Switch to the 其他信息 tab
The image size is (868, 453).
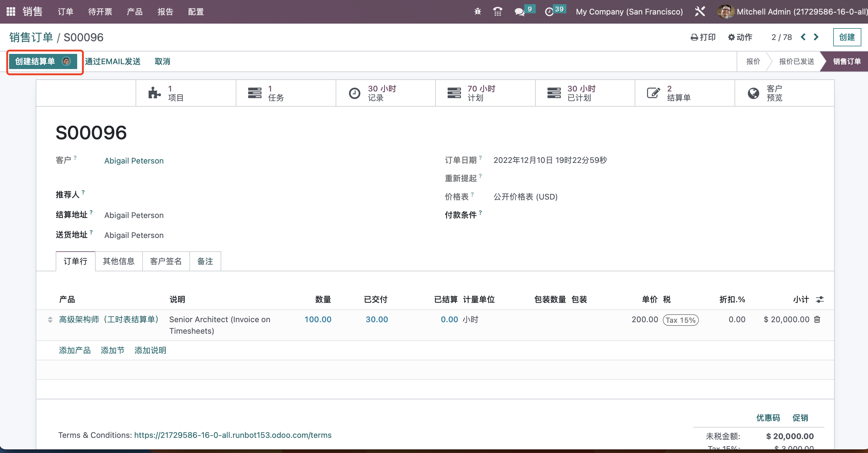pos(119,261)
